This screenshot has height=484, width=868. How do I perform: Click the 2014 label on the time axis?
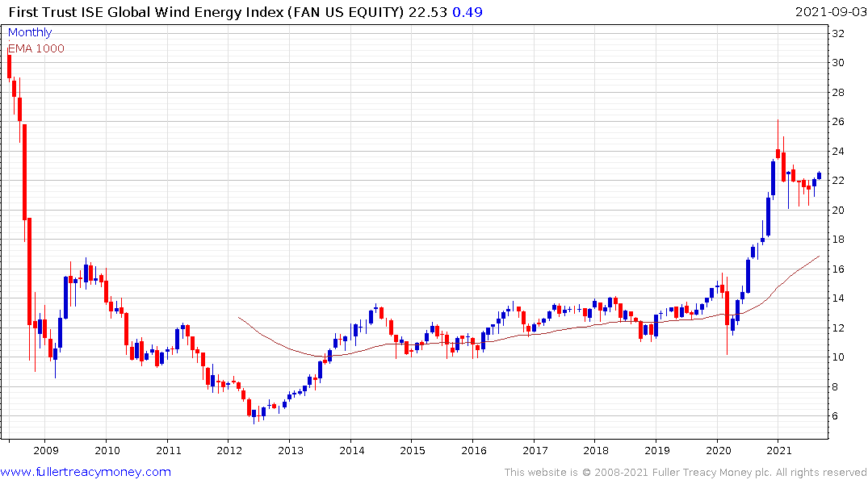click(x=352, y=450)
